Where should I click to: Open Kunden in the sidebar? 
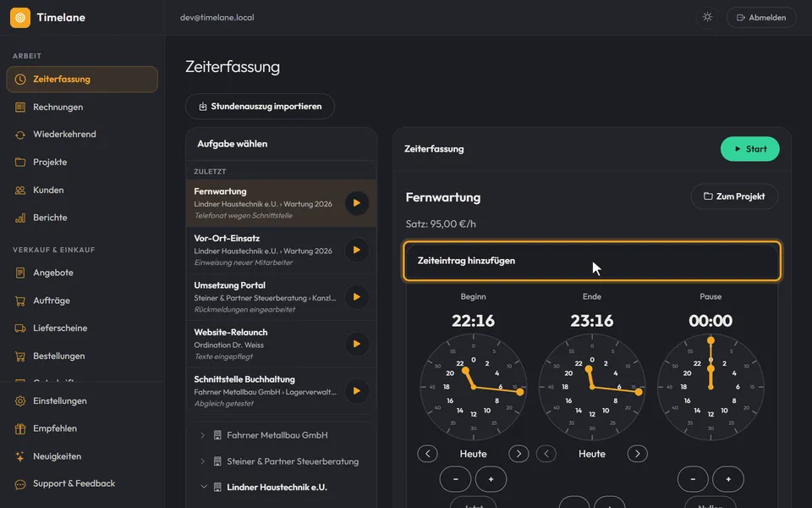tap(82, 190)
